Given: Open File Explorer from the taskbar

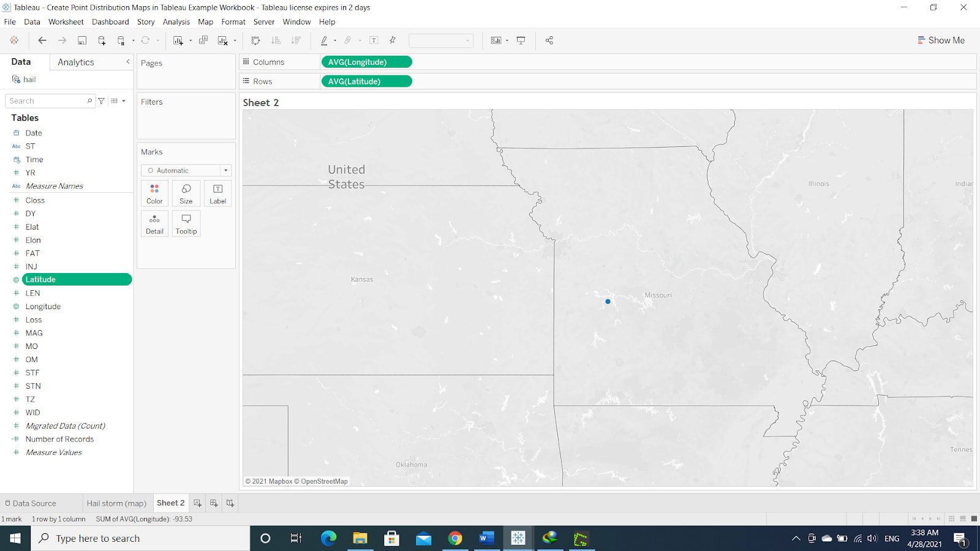Looking at the screenshot, I should (360, 539).
